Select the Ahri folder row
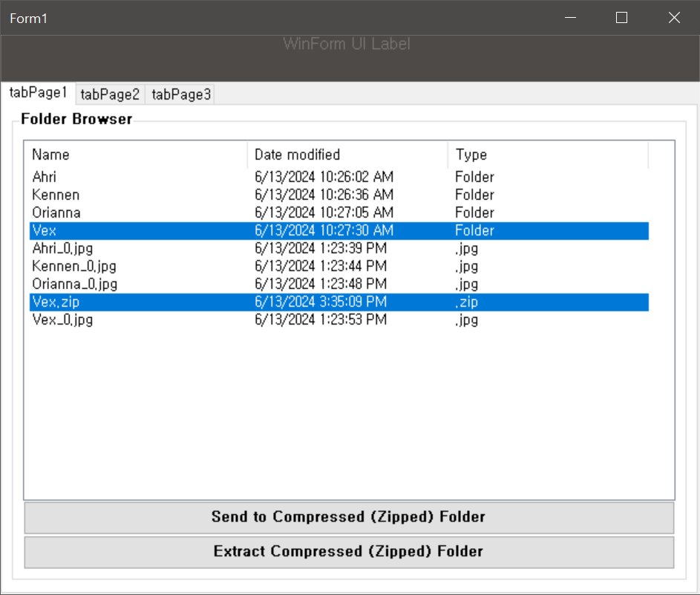The width and height of the screenshot is (700, 595). [x=339, y=177]
